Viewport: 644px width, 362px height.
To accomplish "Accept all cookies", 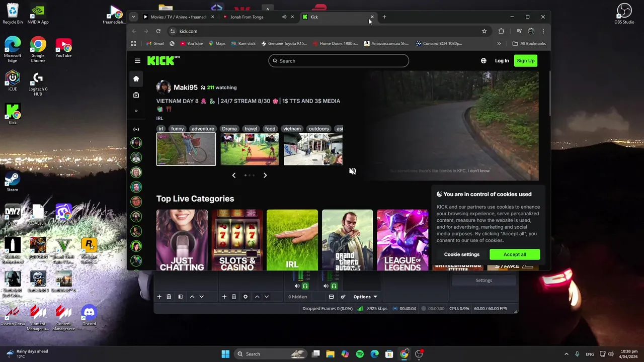I will (x=515, y=254).
